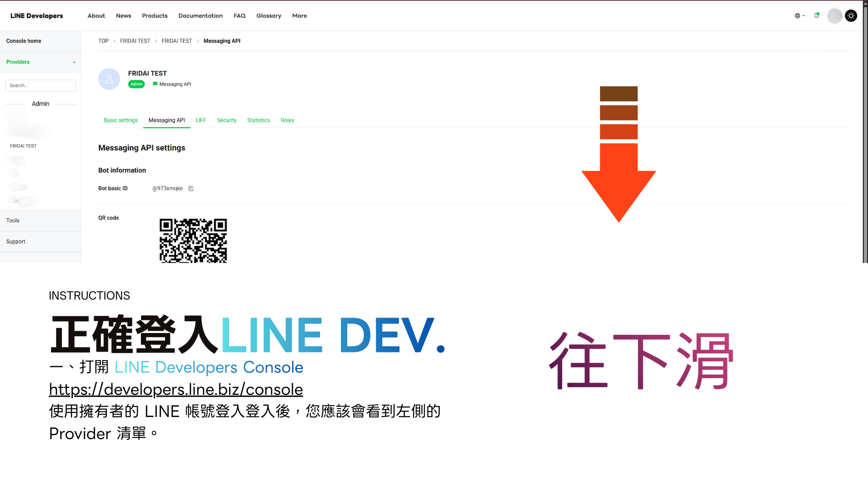868x488 pixels.
Task: Click the FRIDAI TEST channel avatar
Action: coord(109,79)
